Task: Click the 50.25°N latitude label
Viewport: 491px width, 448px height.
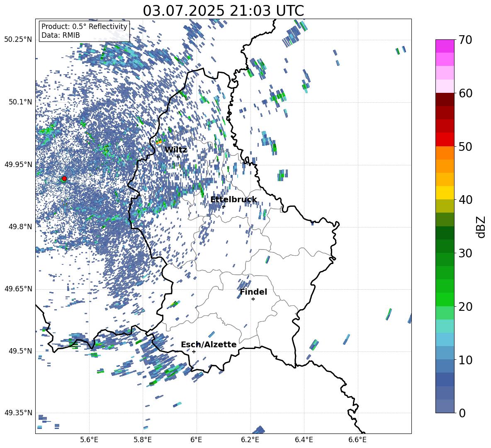Action: [x=18, y=40]
